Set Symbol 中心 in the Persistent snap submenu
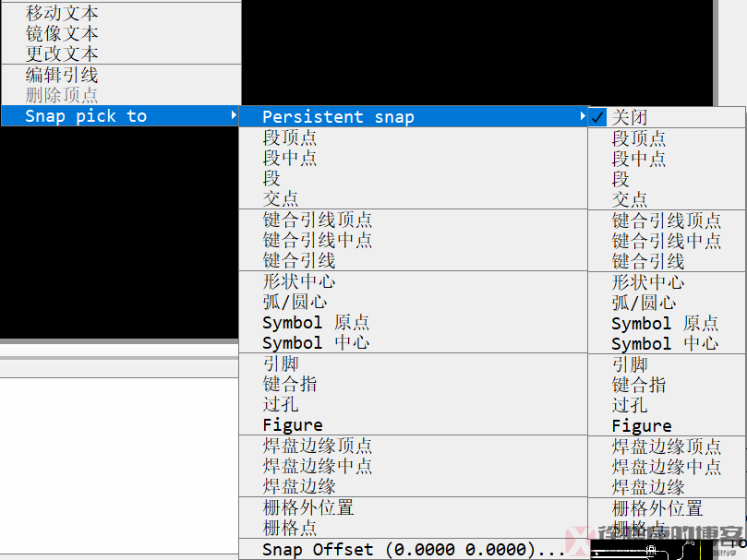 point(665,343)
